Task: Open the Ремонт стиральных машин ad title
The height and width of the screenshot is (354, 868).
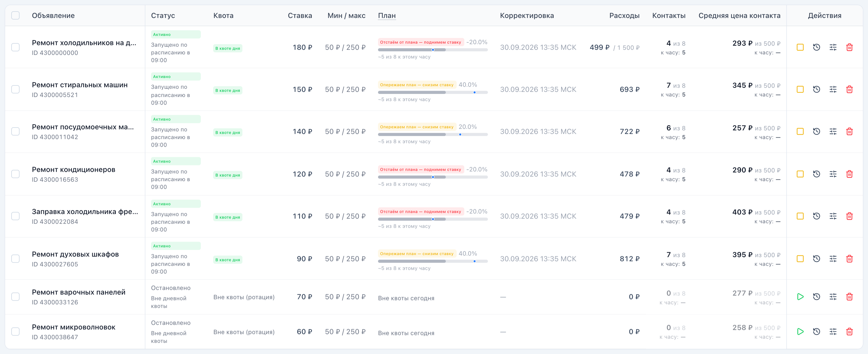Action: (80, 85)
